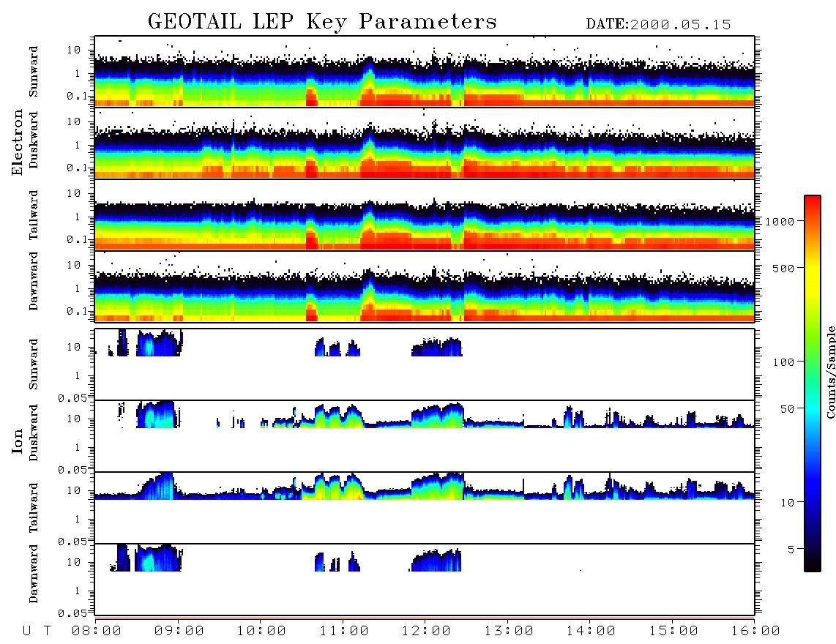Click the 11:00 time axis label

point(344,632)
